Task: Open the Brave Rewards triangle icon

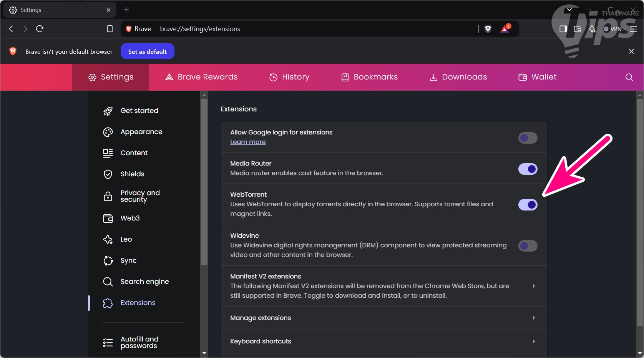Action: click(505, 29)
